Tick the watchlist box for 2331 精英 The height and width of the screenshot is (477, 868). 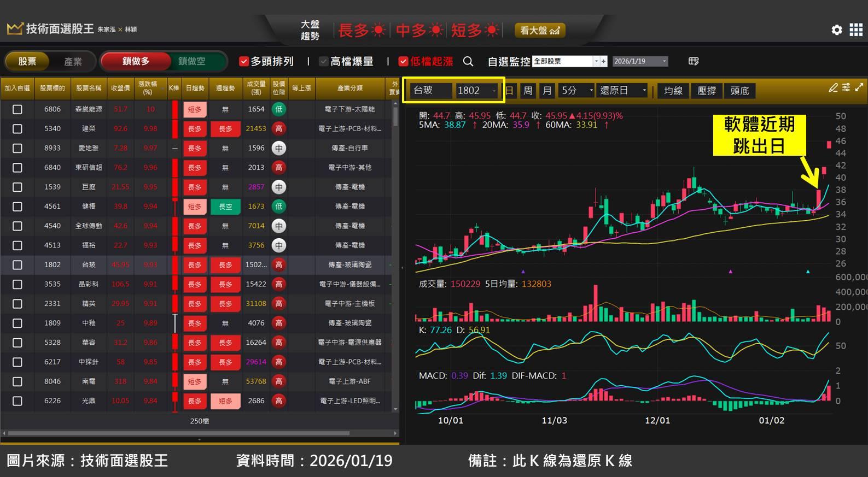(18, 304)
